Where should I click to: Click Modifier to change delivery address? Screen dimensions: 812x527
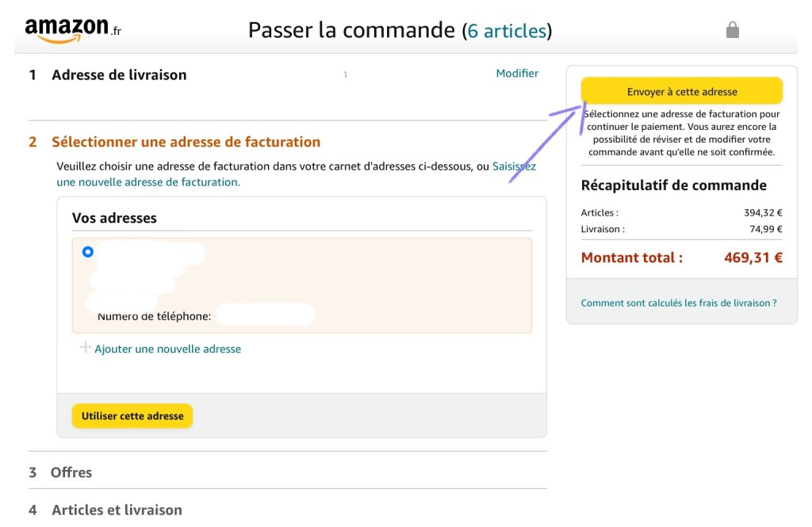pos(517,74)
